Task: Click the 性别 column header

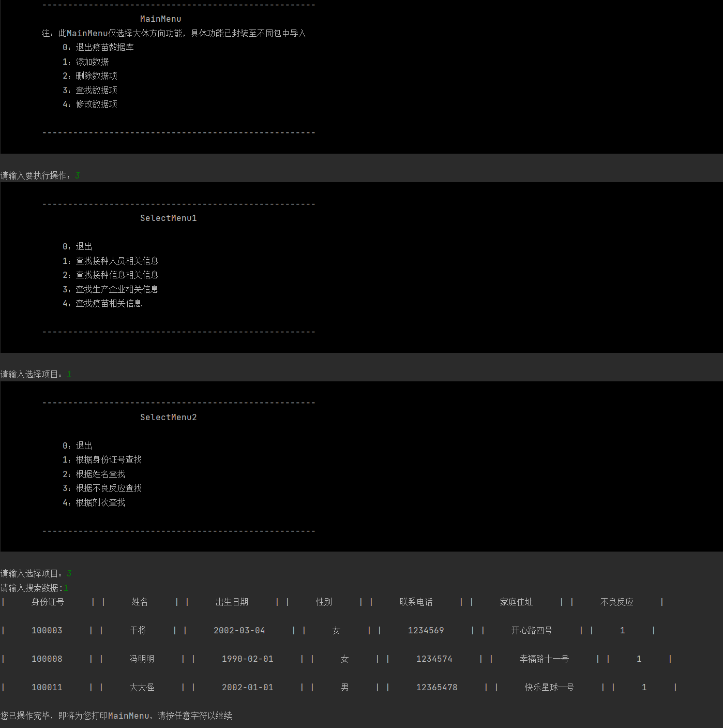Action: pos(324,602)
